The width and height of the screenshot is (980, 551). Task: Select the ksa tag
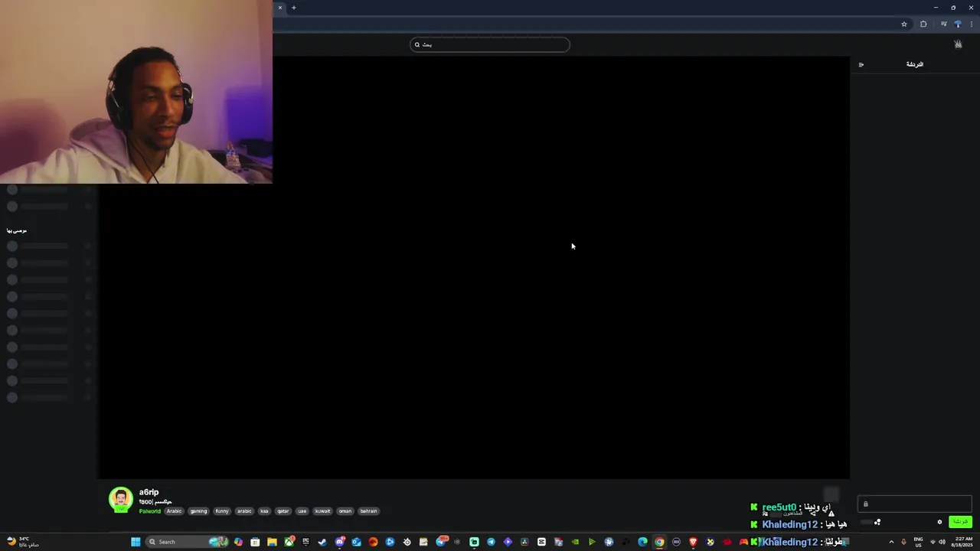click(x=264, y=511)
